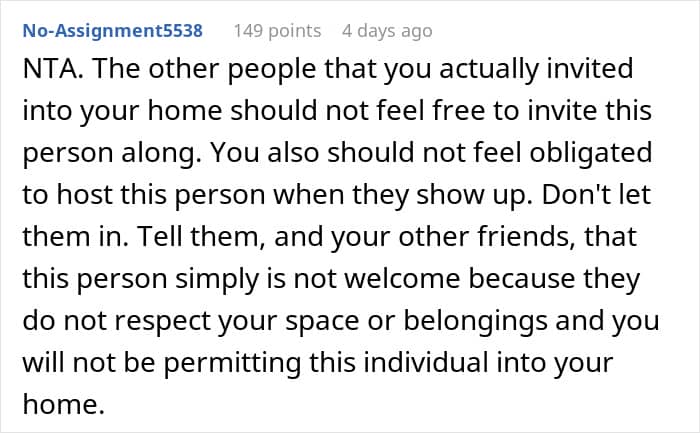This screenshot has height=433, width=700.
Task: Open the No-Assignment5538 user profile
Action: pyautogui.click(x=112, y=31)
